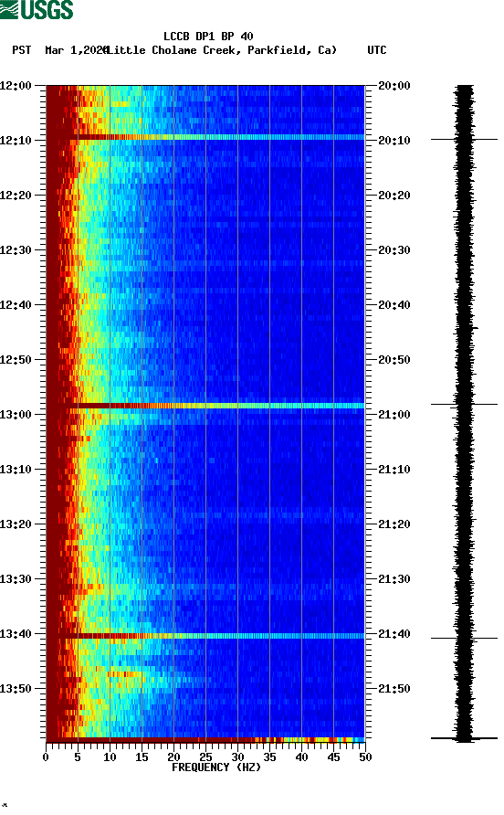Click the 'Little Cholame Creek, Parkfield, Ca' text
This screenshot has width=504, height=815.
click(x=221, y=50)
